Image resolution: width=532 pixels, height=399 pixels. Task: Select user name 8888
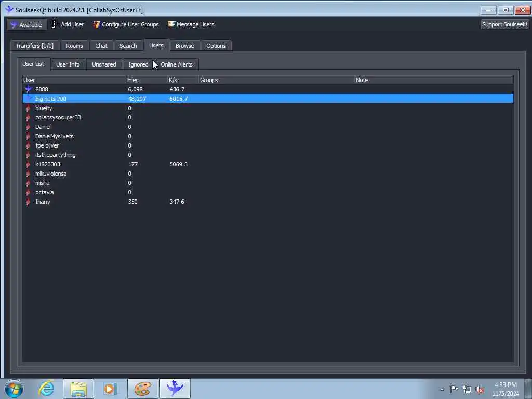click(x=42, y=89)
